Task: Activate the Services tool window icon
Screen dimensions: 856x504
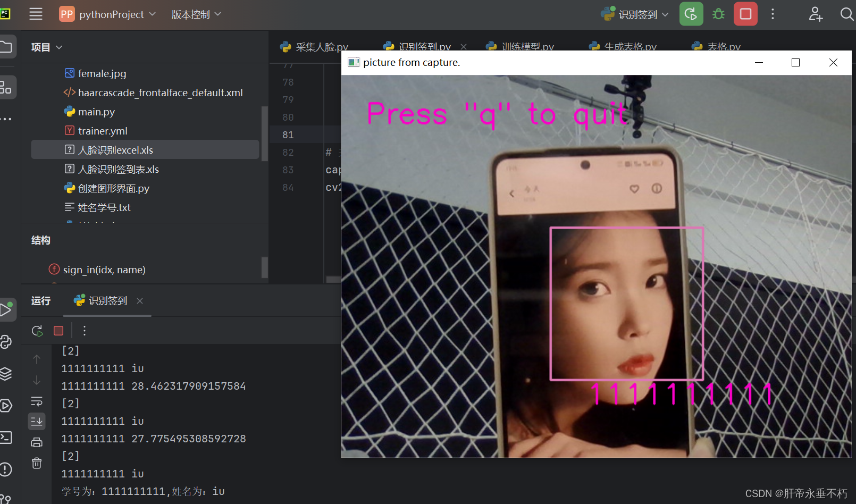Action: pyautogui.click(x=7, y=406)
